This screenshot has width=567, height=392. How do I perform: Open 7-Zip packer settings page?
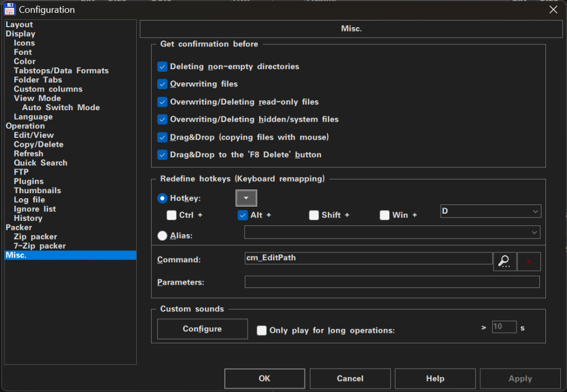[40, 246]
